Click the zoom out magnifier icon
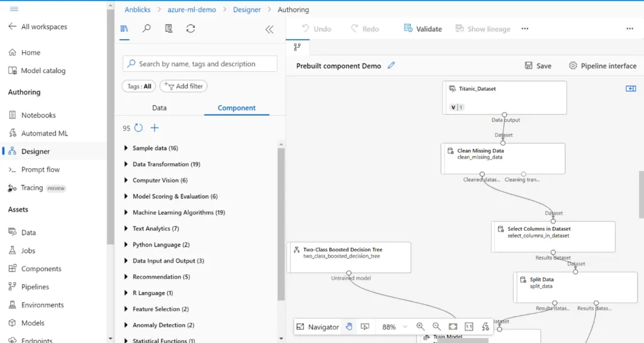Image resolution: width=644 pixels, height=343 pixels. (x=436, y=327)
